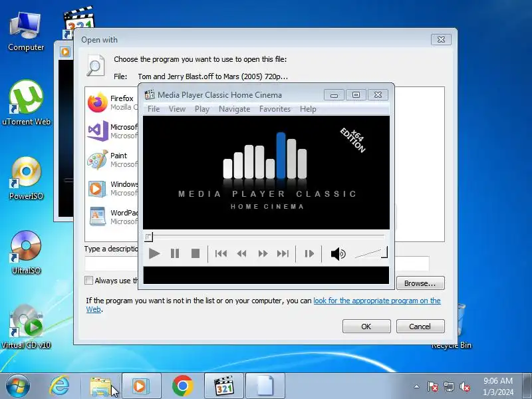This screenshot has height=399, width=532.
Task: Click the Media Player Classic taskbar button
Action: tap(224, 386)
